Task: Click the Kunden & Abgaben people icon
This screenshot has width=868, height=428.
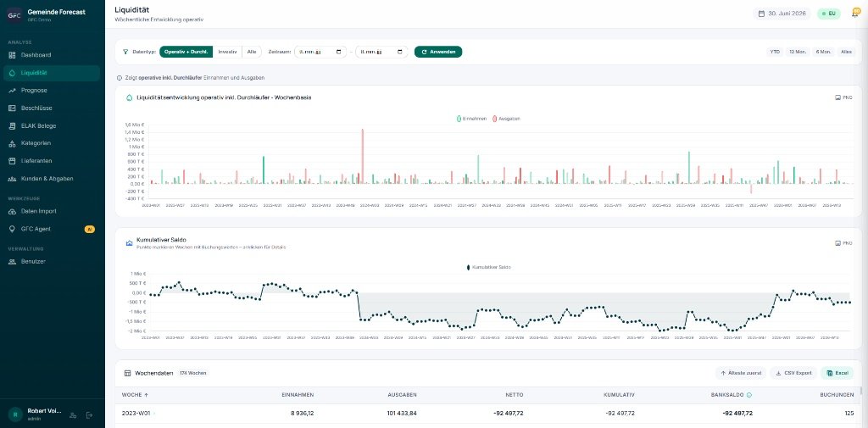Action: pos(12,179)
